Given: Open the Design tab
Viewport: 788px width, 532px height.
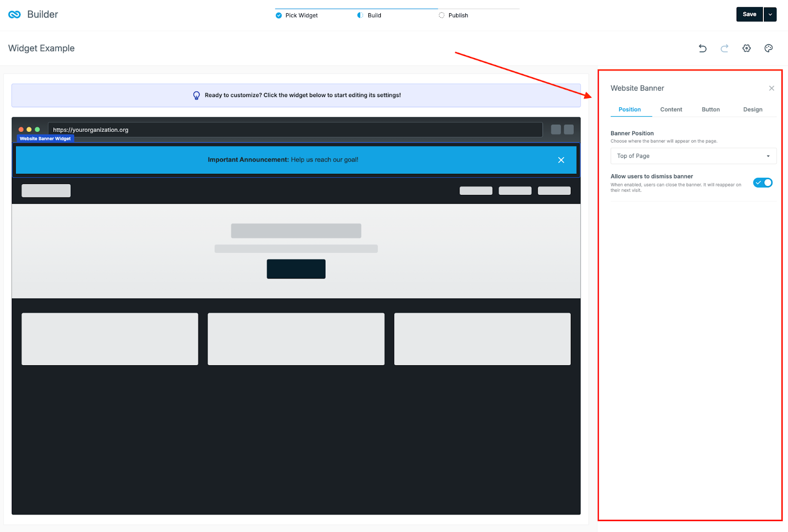Looking at the screenshot, I should coord(753,110).
